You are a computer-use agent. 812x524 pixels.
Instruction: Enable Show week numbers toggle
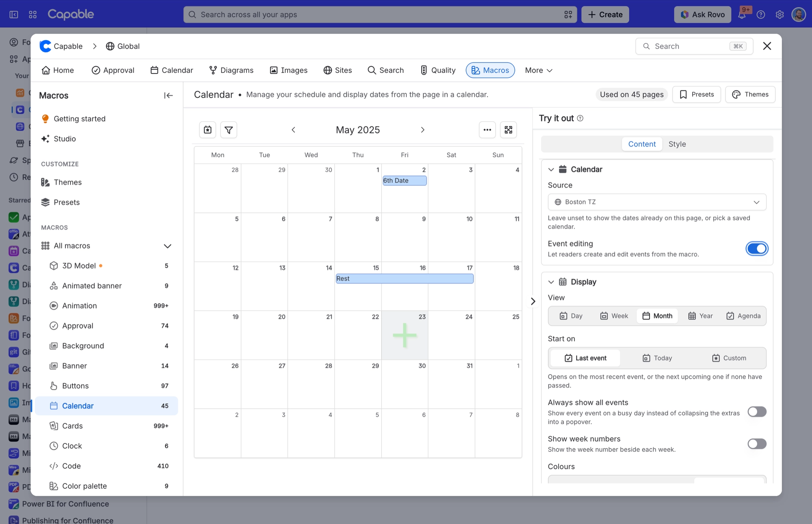click(x=757, y=444)
